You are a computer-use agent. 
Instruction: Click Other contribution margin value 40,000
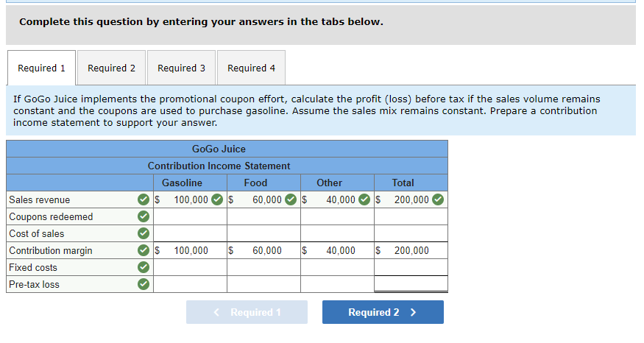(x=341, y=250)
